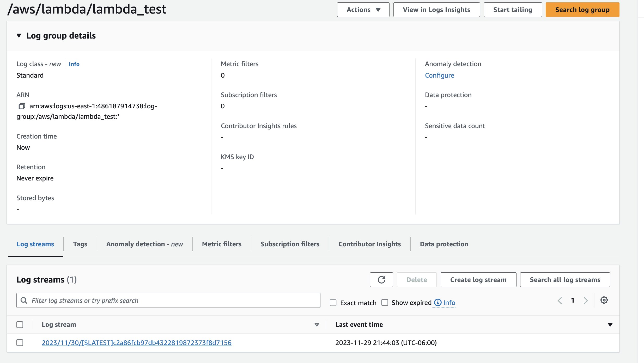Click the Show expired info icon
Image resolution: width=644 pixels, height=363 pixels.
point(438,303)
